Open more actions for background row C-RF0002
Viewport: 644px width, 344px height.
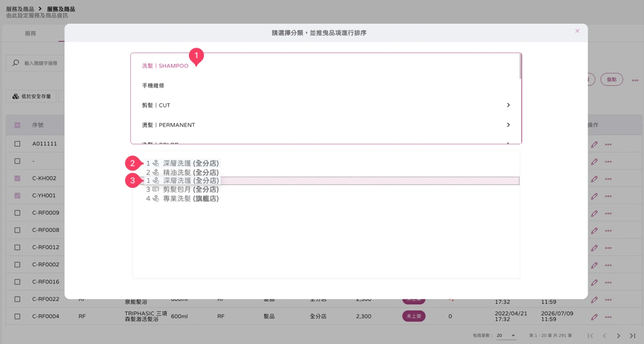(608, 265)
